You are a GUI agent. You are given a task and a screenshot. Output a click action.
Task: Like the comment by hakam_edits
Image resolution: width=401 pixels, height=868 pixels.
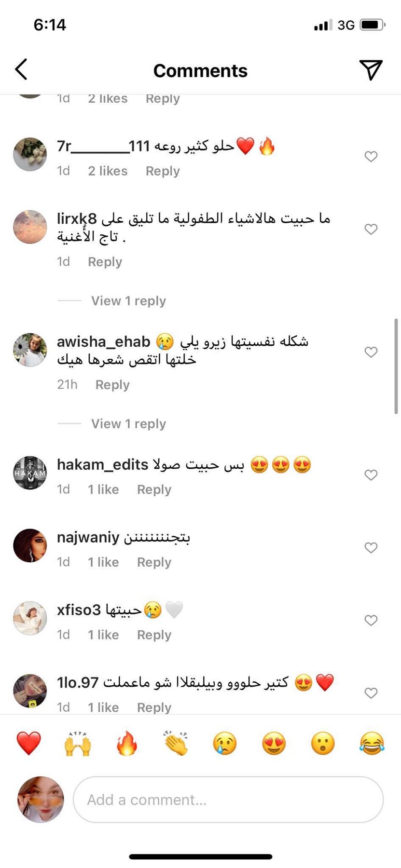(371, 475)
